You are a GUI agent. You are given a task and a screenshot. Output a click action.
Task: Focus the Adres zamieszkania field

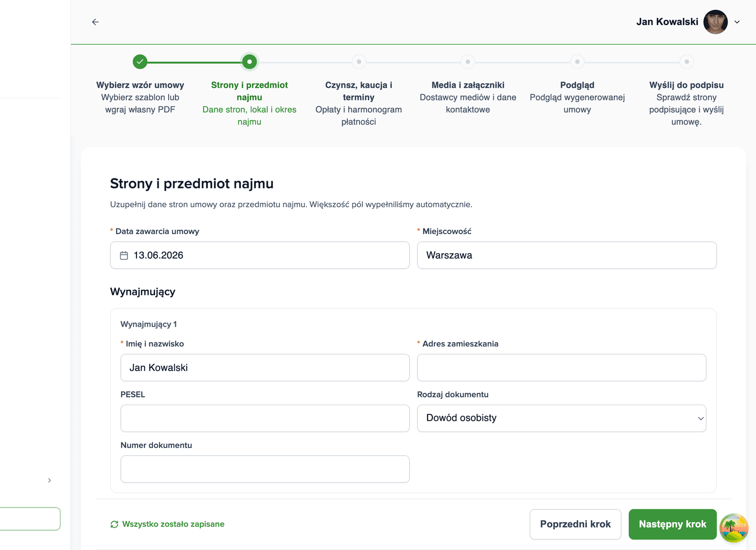click(x=562, y=368)
